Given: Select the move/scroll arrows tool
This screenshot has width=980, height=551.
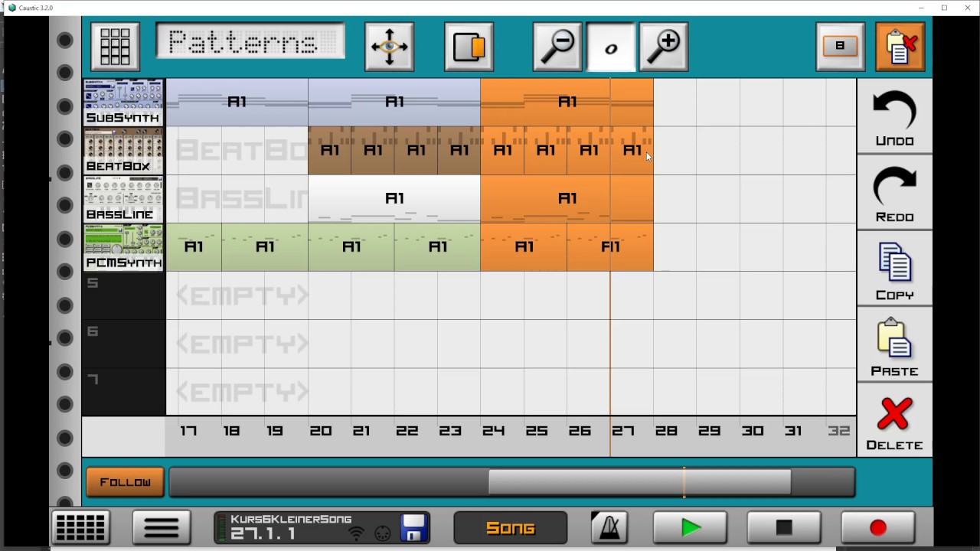Looking at the screenshot, I should (390, 47).
